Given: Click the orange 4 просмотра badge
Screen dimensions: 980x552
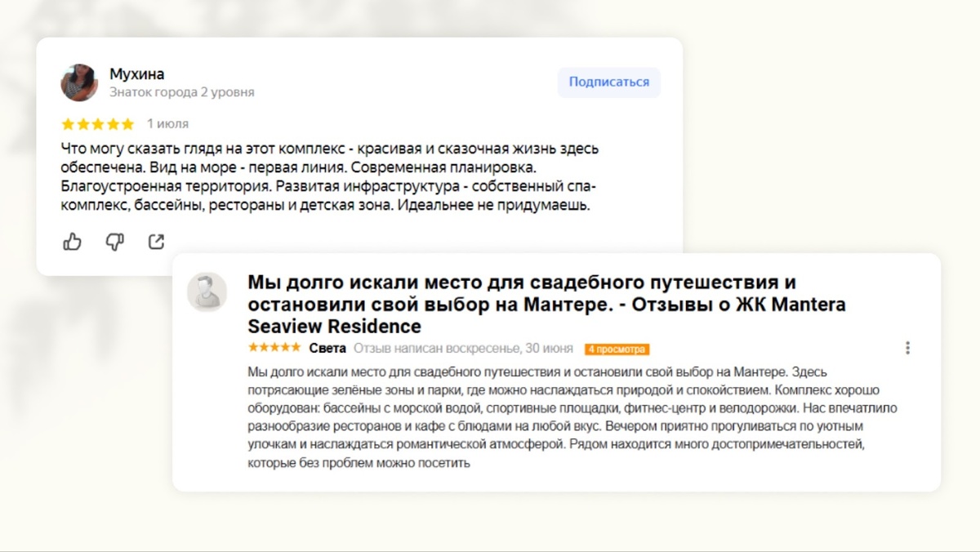Looking at the screenshot, I should [617, 349].
